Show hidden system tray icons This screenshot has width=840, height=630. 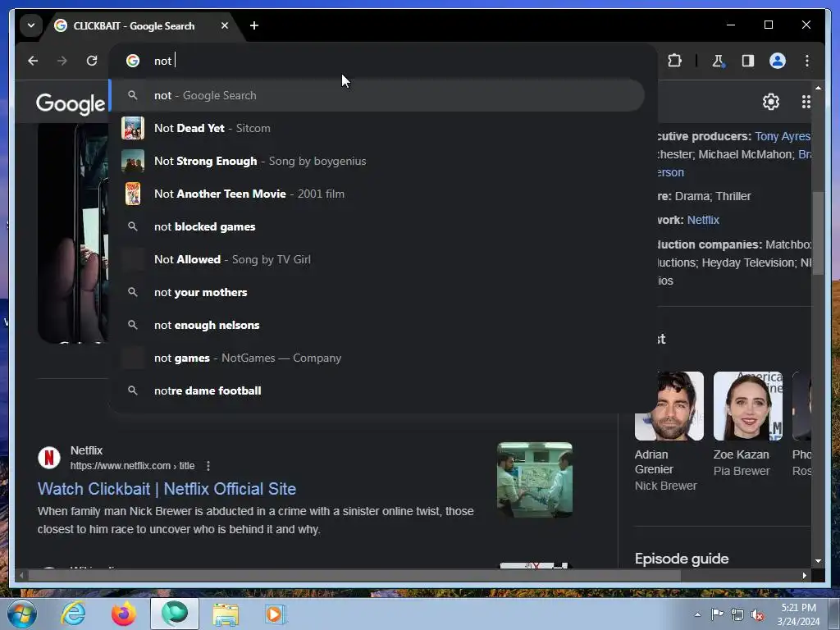697,614
